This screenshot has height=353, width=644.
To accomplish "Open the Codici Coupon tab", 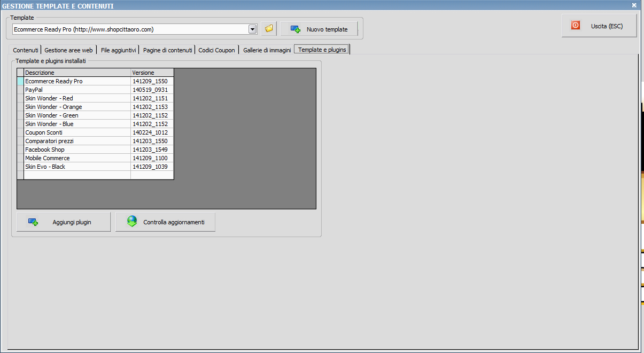I will point(216,50).
